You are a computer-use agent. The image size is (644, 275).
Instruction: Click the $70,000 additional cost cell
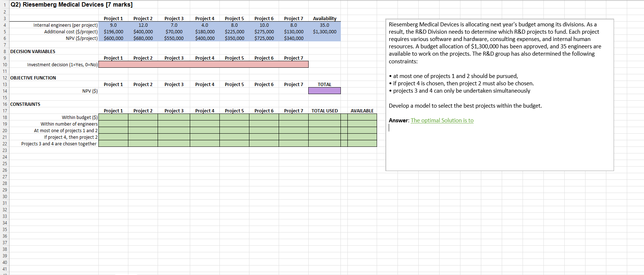point(174,32)
